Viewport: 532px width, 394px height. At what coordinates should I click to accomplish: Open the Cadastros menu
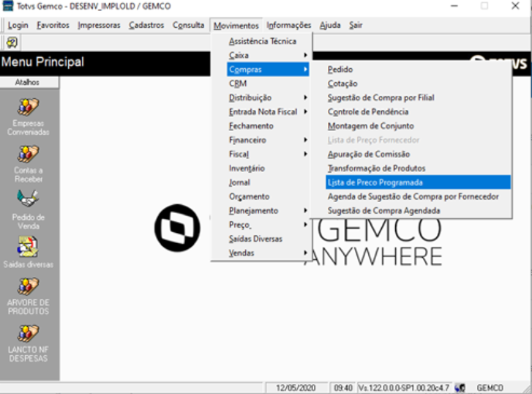pyautogui.click(x=146, y=25)
